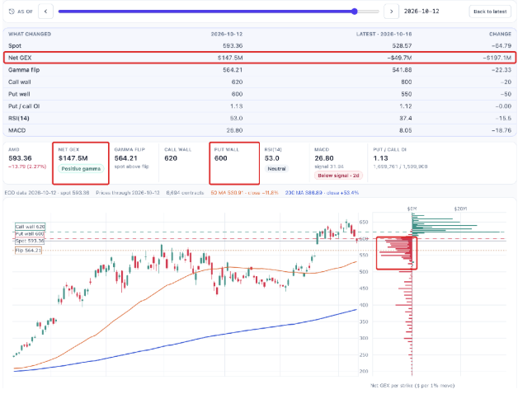Screen dimensions: 532x394
Task: Click the clock icon beside AS OF
Action: [x=12, y=12]
